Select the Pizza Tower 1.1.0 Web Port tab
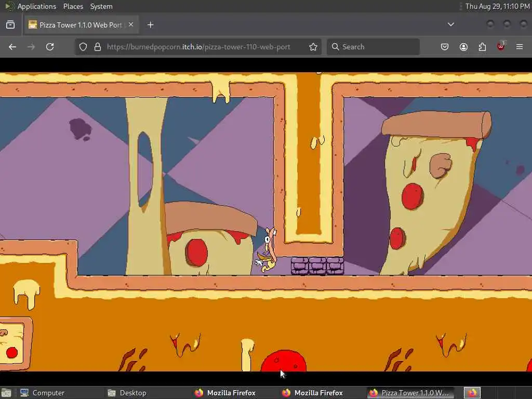532x399 pixels. (81, 25)
